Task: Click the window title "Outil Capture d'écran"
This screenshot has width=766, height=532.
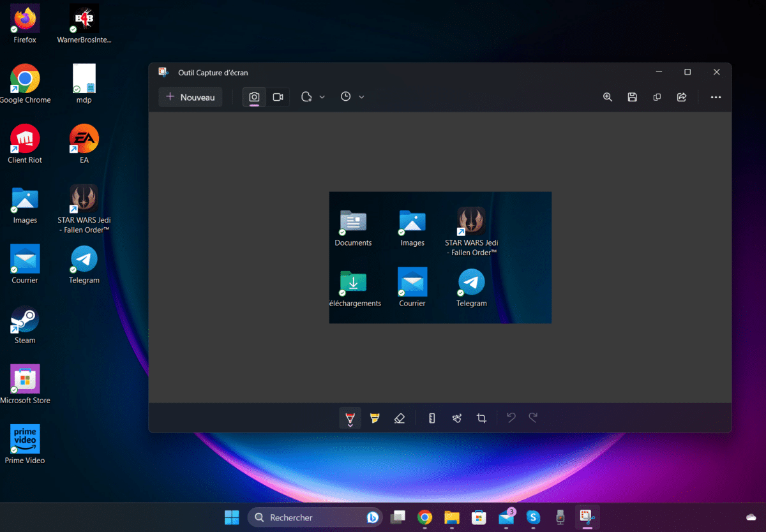Action: (213, 73)
